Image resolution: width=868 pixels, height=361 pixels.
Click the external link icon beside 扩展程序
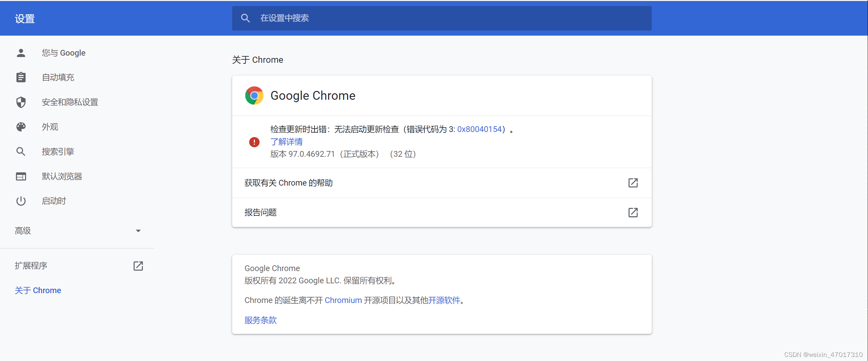tap(138, 266)
